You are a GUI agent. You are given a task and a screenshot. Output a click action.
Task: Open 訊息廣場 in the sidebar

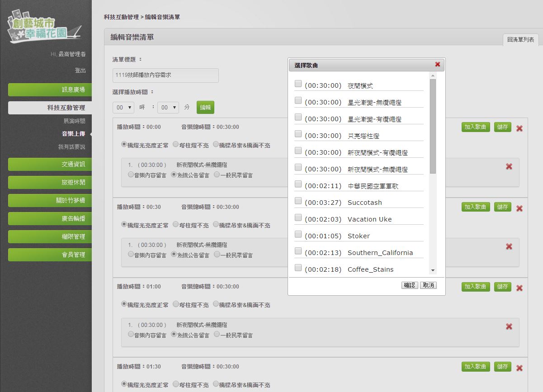pyautogui.click(x=50, y=90)
